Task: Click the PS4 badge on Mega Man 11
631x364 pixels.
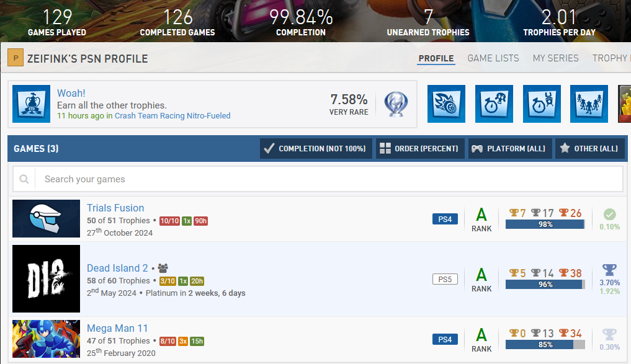Action: tap(445, 339)
